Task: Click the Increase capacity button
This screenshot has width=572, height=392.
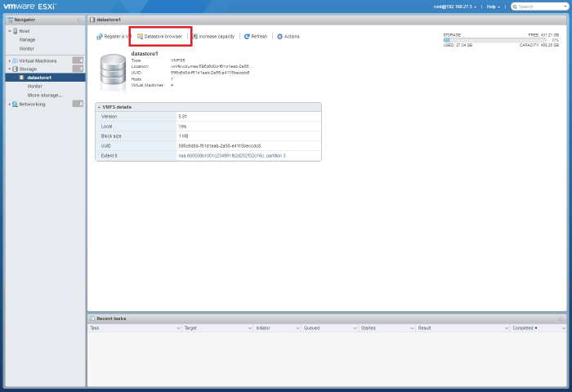Action: (213, 37)
